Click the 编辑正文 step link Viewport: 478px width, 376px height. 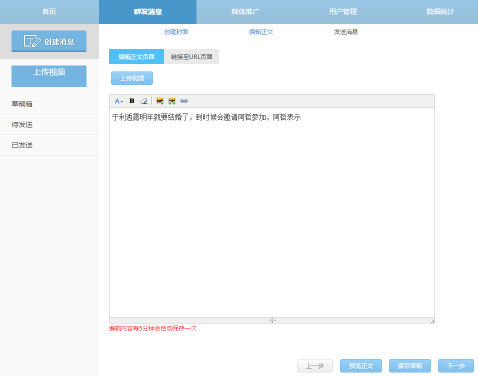261,32
